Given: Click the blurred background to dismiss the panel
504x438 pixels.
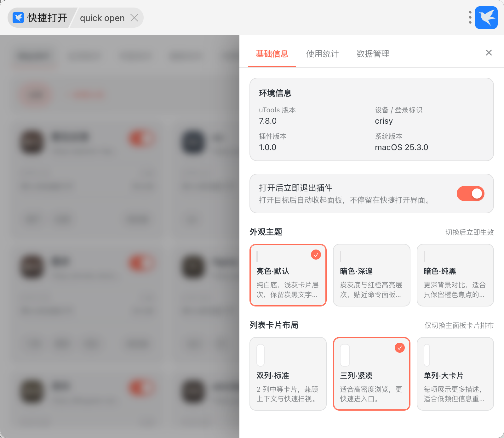Looking at the screenshot, I should click(x=120, y=236).
